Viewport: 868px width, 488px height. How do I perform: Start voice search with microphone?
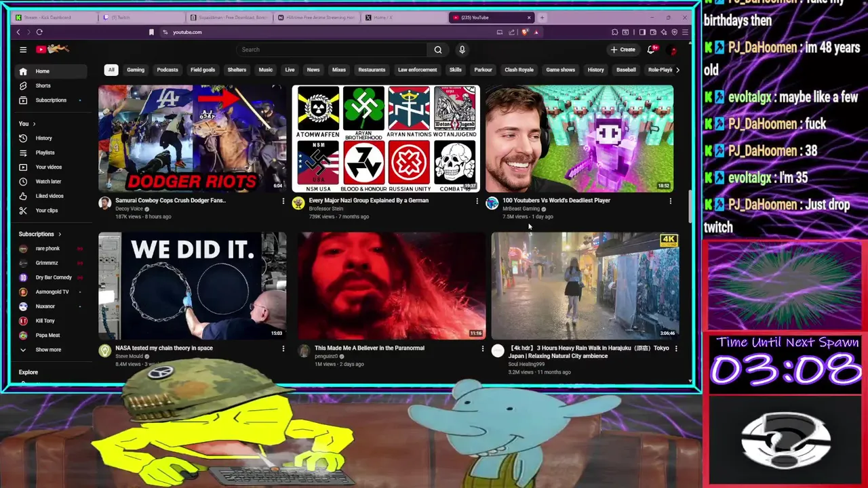pyautogui.click(x=462, y=49)
